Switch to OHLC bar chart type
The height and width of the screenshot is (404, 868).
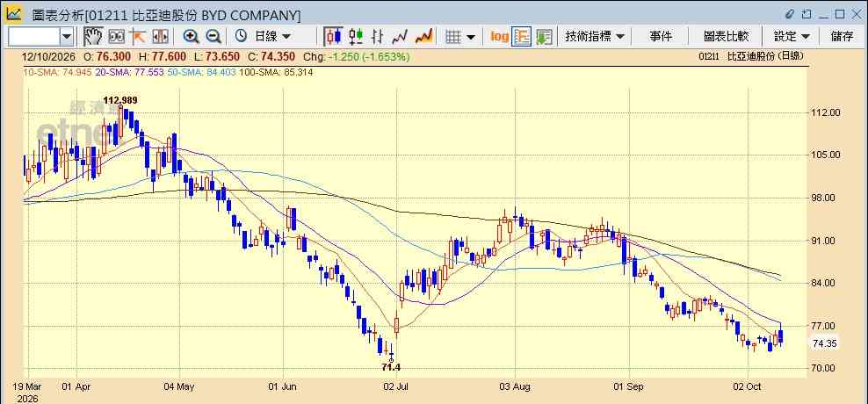tap(377, 37)
